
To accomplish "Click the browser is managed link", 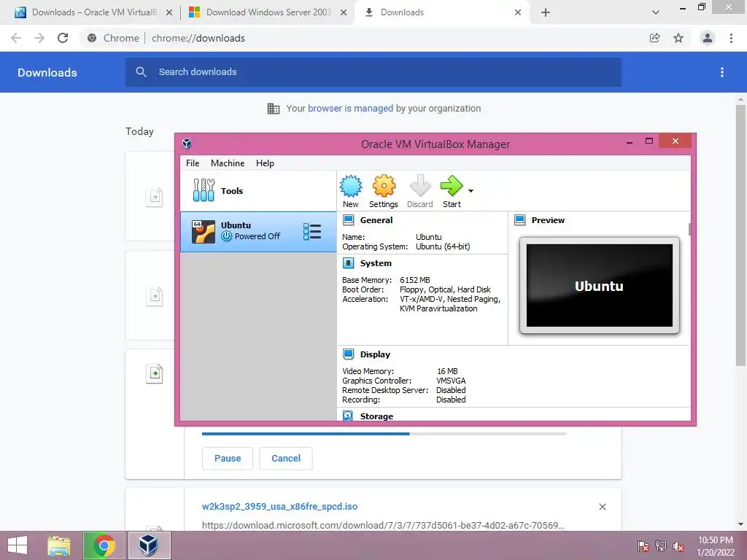I will tap(350, 108).
